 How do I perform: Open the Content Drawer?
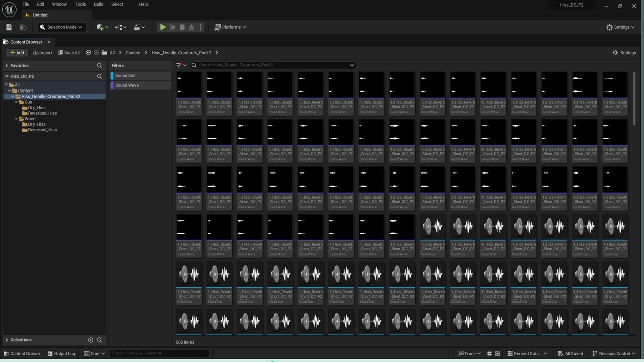pos(22,354)
